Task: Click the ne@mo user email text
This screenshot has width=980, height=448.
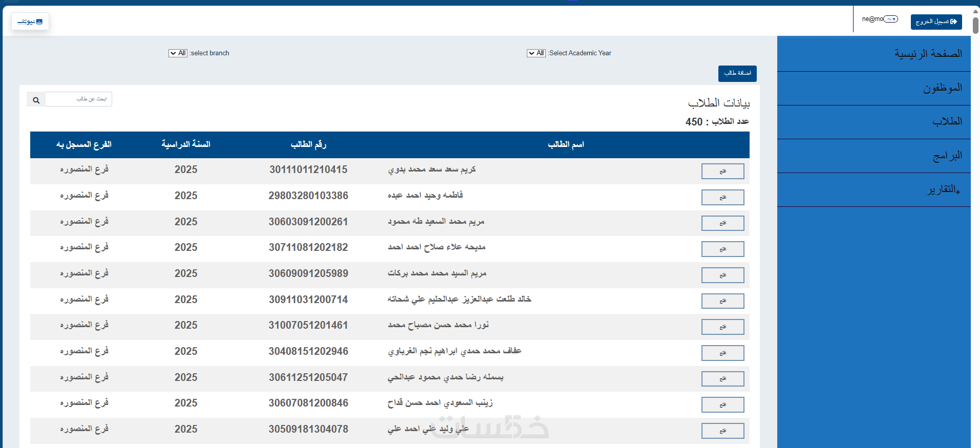Action: pos(872,19)
